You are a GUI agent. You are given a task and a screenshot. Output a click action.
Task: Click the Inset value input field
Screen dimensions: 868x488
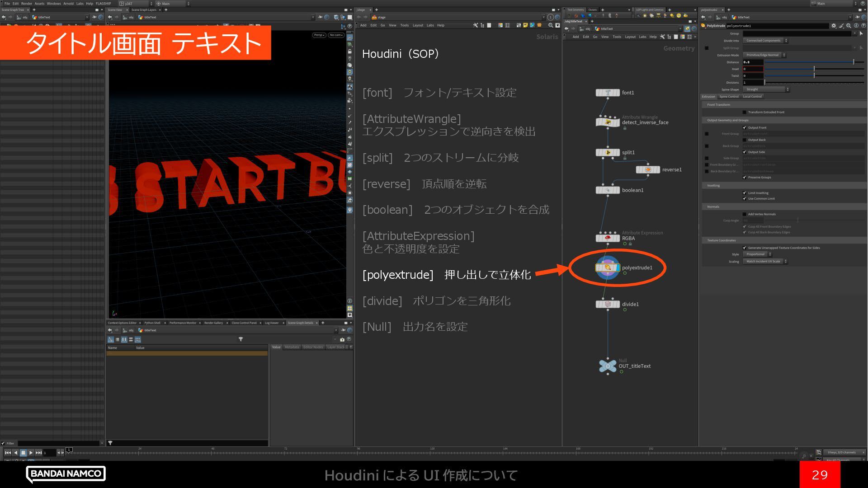753,69
